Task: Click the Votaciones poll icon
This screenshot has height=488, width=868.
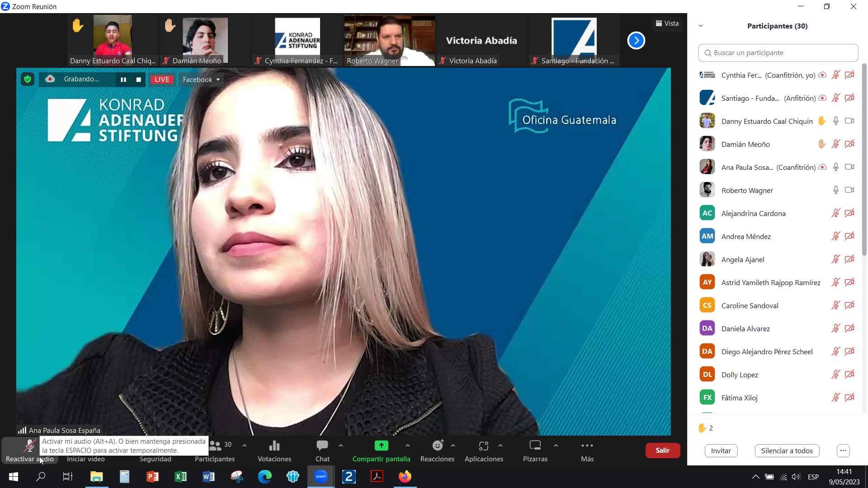Action: tap(274, 446)
